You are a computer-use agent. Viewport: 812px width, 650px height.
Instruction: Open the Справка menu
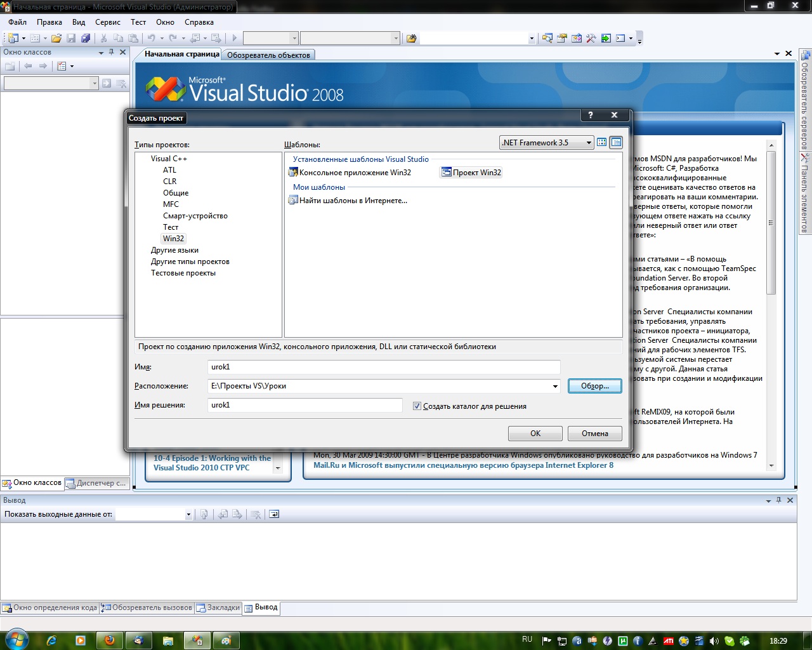[199, 22]
